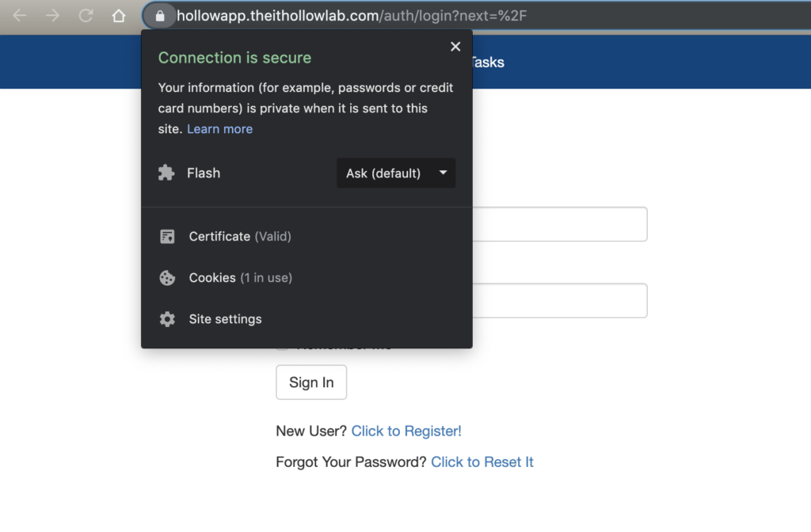Open the Flash Ask (default) dropdown
Viewport: 811px width, 532px height.
396,173
